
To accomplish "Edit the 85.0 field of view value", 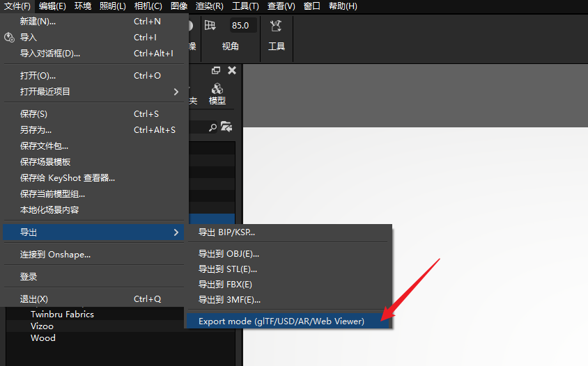I will click(x=240, y=26).
